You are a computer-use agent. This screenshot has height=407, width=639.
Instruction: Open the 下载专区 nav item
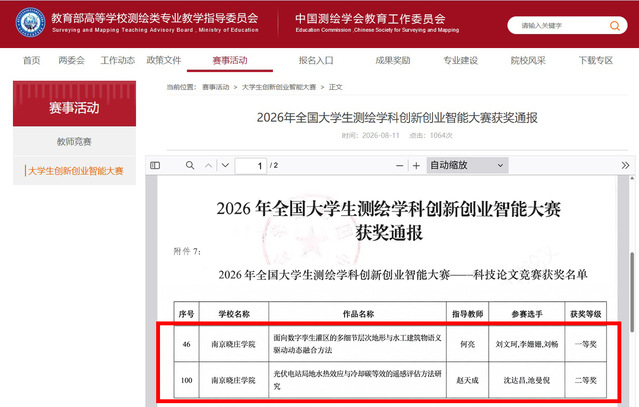pyautogui.click(x=595, y=60)
